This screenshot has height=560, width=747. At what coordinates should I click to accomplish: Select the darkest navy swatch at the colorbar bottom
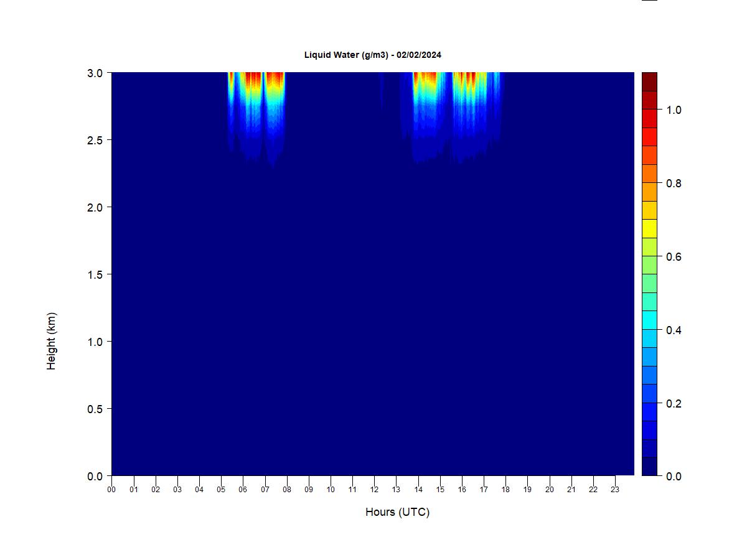click(649, 466)
